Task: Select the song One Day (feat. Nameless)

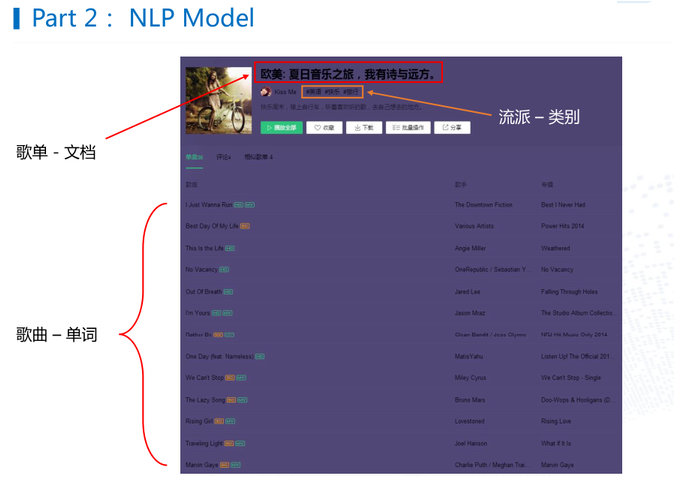Action: (219, 357)
